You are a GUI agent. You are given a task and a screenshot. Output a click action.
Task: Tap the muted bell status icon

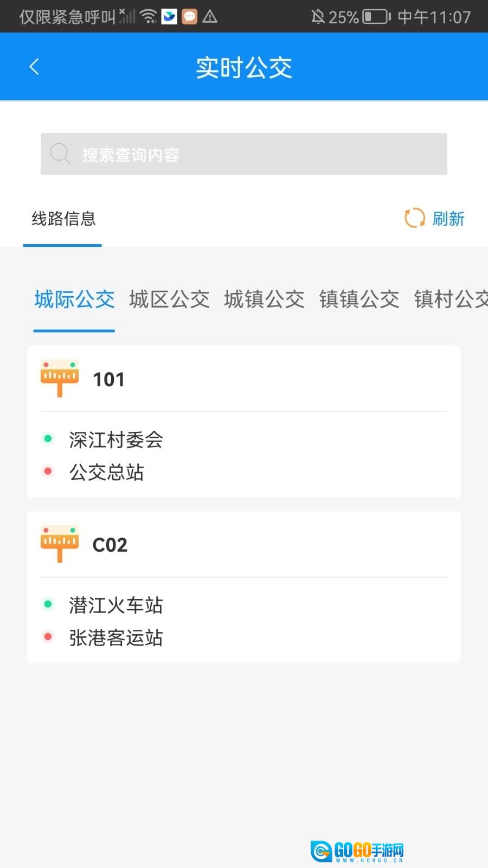[x=318, y=17]
